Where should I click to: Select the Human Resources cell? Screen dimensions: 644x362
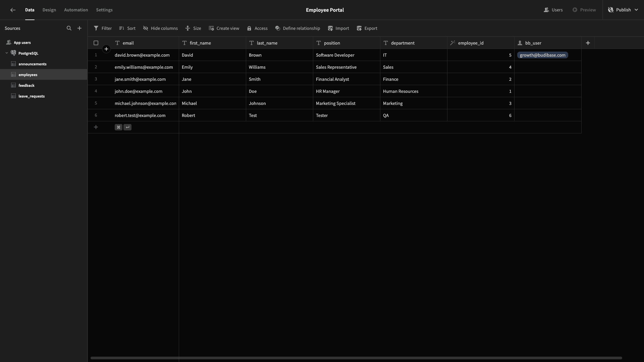414,91
